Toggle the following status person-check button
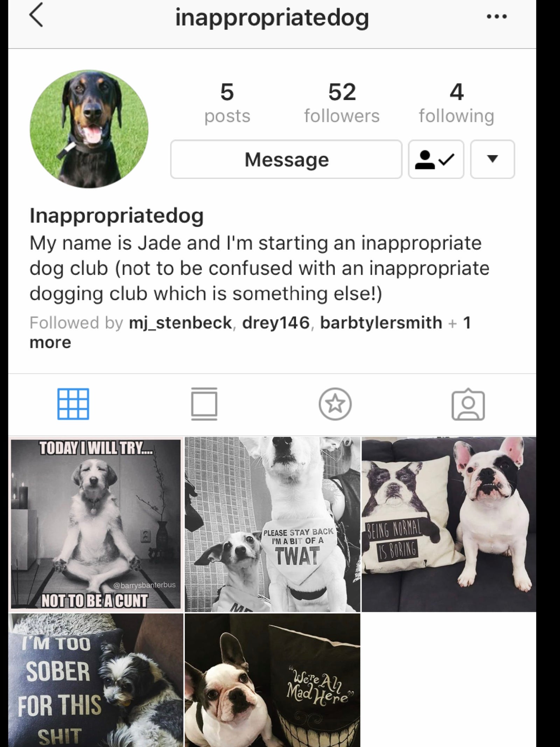This screenshot has width=560, height=747. pyautogui.click(x=436, y=159)
